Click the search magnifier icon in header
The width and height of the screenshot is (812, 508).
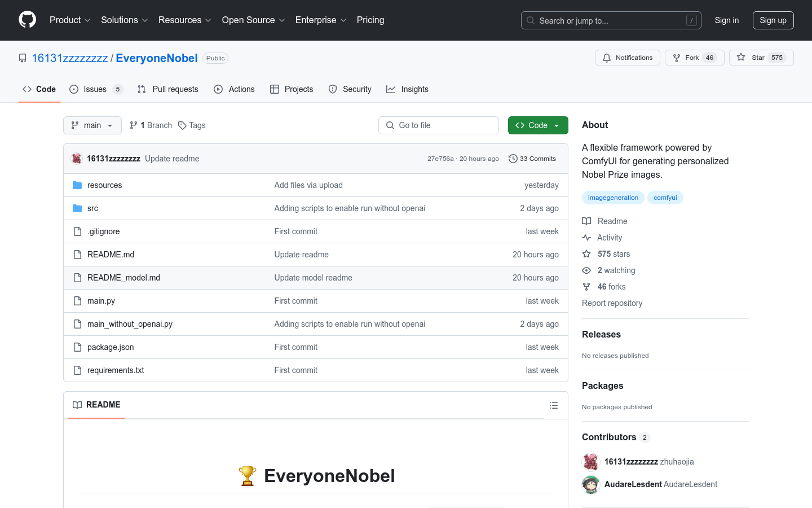click(531, 20)
